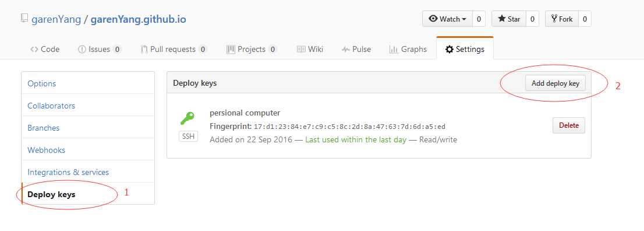Screen dimensions: 644x231
Task: Click the SSH label badge
Action: [188, 136]
